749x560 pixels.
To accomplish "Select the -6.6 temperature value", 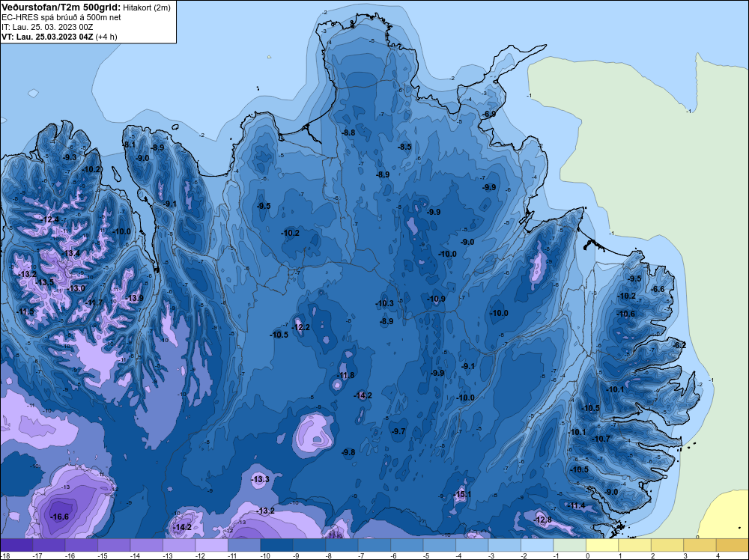I will click(658, 289).
